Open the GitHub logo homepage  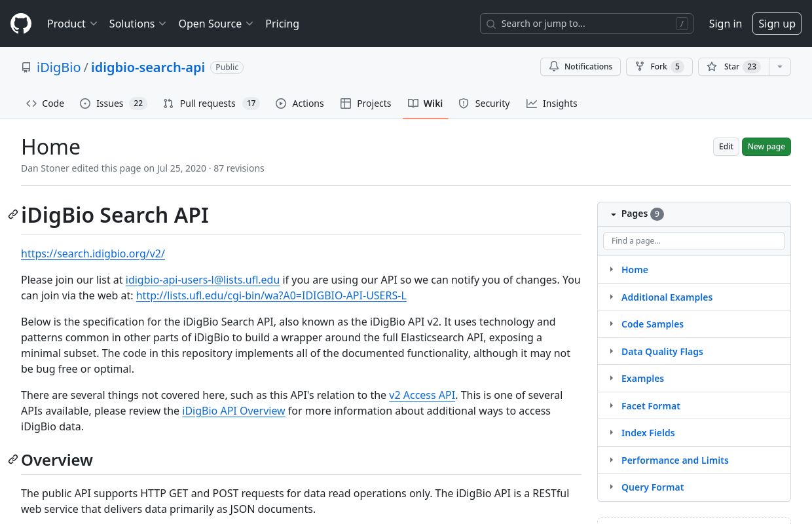(x=21, y=24)
